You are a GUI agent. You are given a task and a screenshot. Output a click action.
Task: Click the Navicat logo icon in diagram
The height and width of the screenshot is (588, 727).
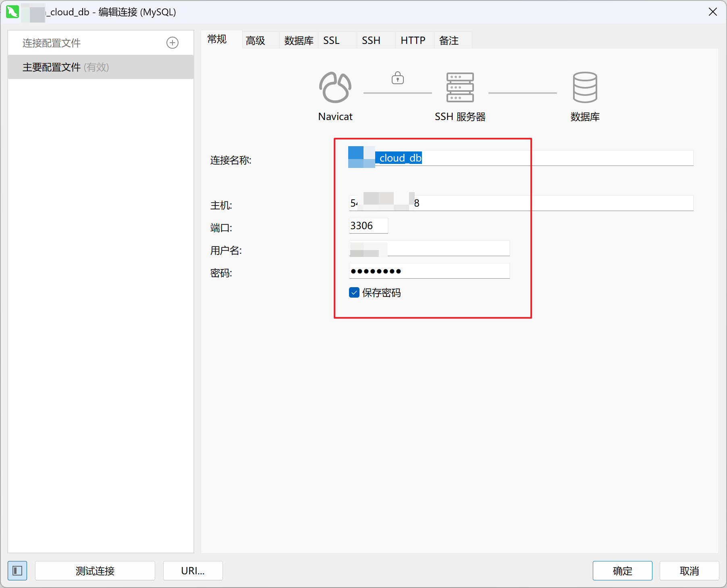click(335, 87)
